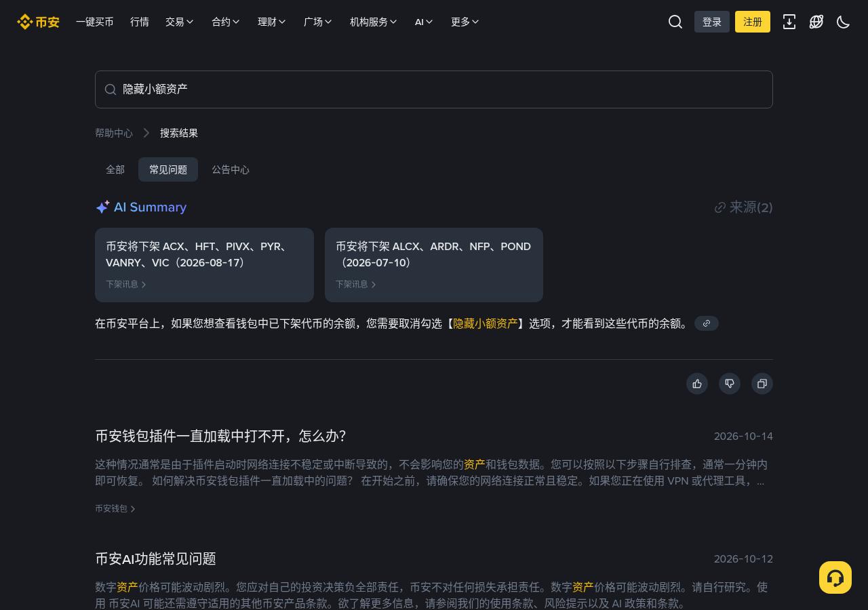Click the 币安钱包 category link

[x=115, y=508]
